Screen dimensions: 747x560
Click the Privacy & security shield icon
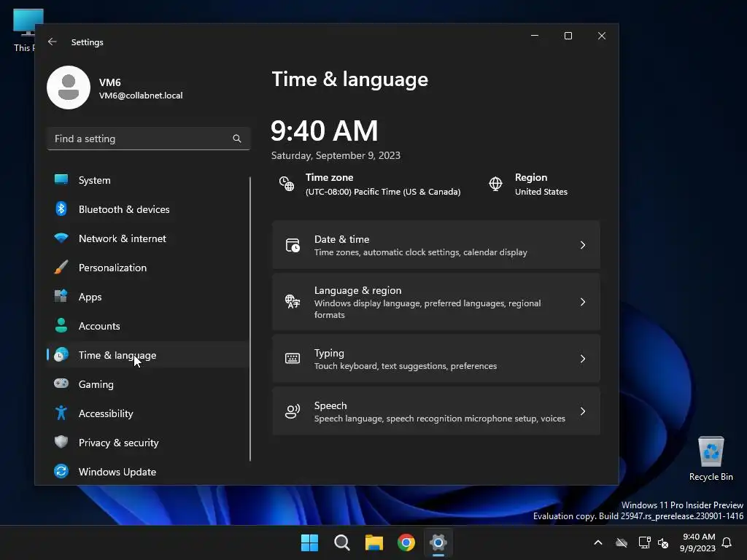click(x=61, y=442)
